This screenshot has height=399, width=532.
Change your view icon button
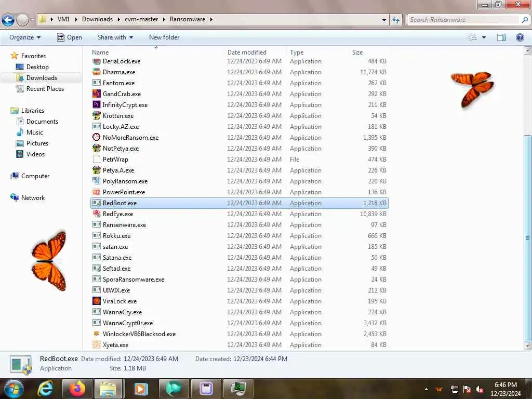click(473, 37)
